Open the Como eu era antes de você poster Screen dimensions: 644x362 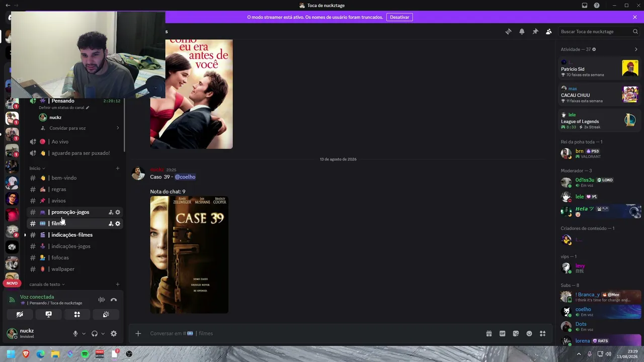(x=191, y=94)
